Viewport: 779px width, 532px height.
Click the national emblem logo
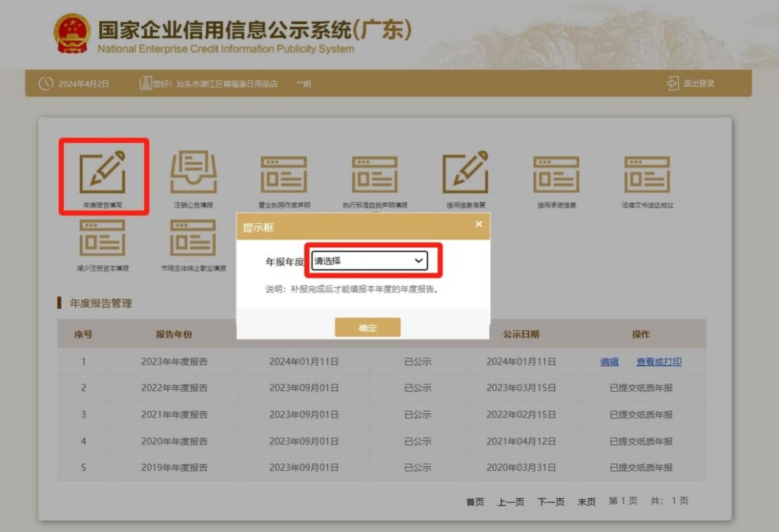tap(72, 34)
